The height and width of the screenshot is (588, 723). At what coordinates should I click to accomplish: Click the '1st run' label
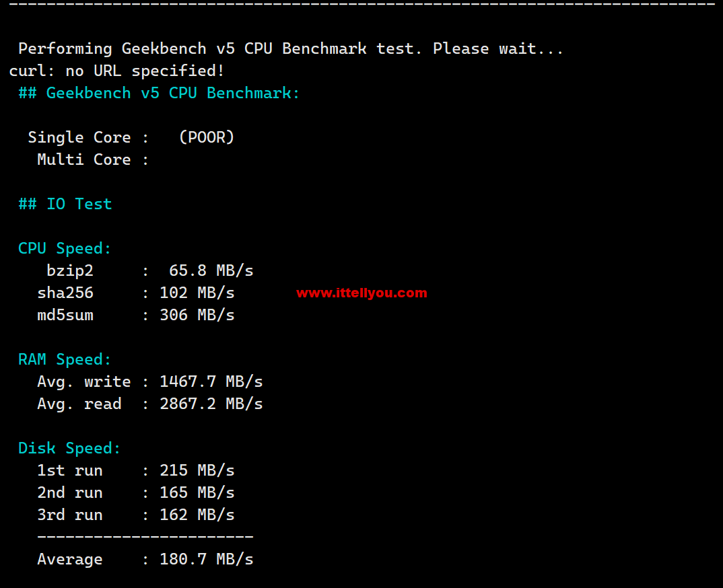click(x=69, y=471)
